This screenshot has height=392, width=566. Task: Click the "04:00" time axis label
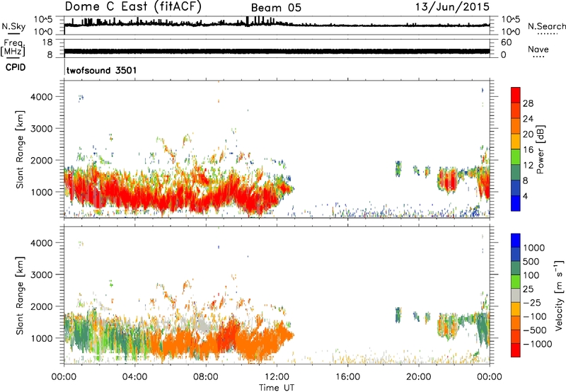pos(135,377)
